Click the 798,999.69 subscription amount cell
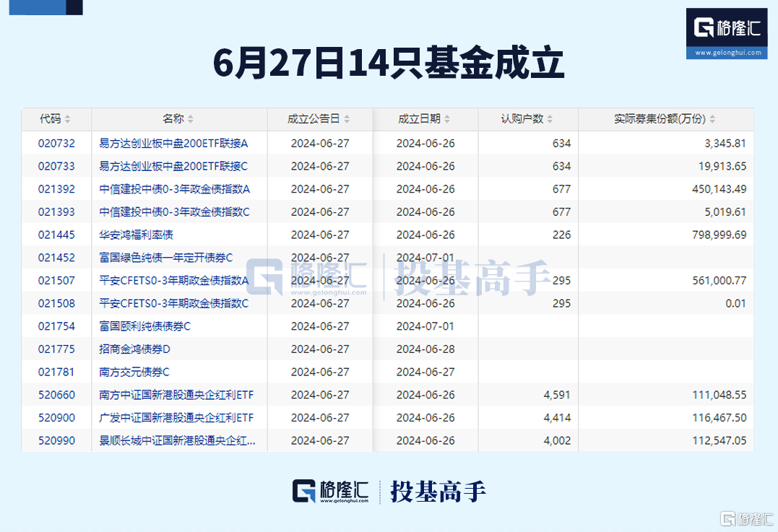The width and height of the screenshot is (778, 532). tap(719, 235)
